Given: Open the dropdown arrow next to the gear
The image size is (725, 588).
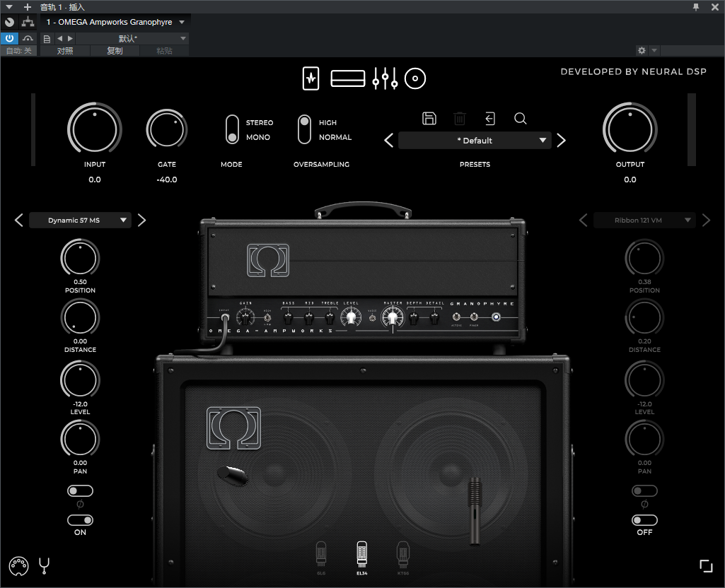Looking at the screenshot, I should point(654,50).
